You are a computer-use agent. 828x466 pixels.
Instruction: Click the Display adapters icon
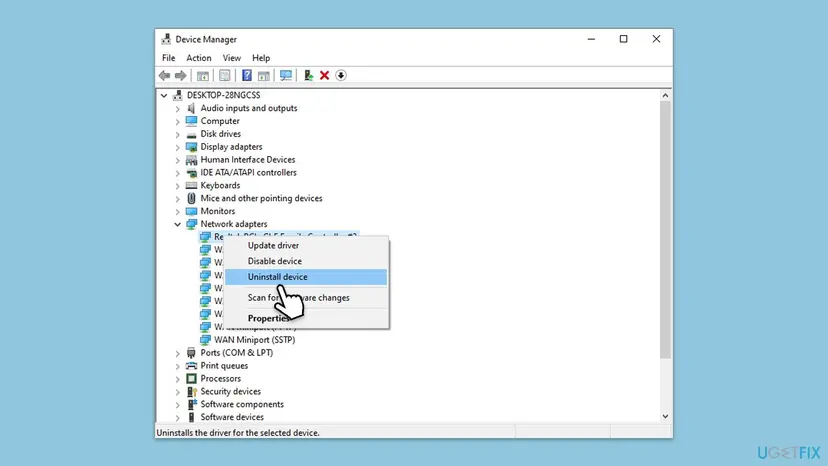coord(191,147)
